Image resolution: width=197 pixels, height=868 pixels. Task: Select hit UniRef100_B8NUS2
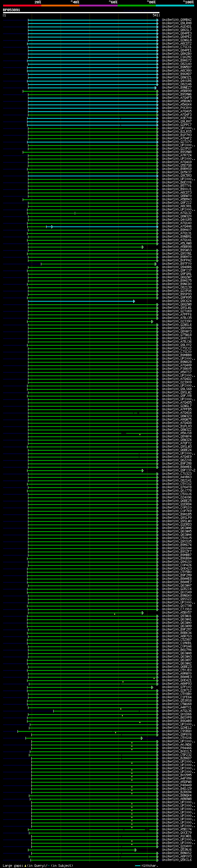click(176, 853)
